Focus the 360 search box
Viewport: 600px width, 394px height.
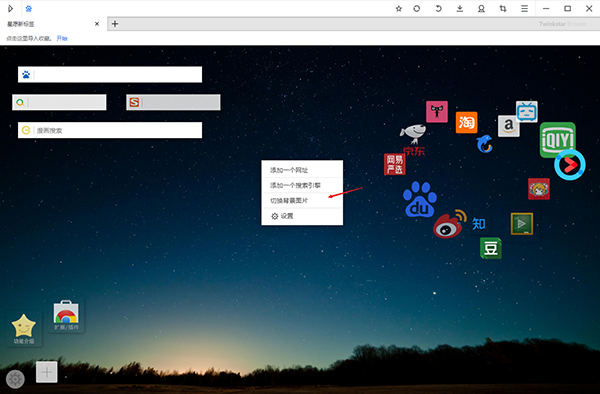(59, 103)
